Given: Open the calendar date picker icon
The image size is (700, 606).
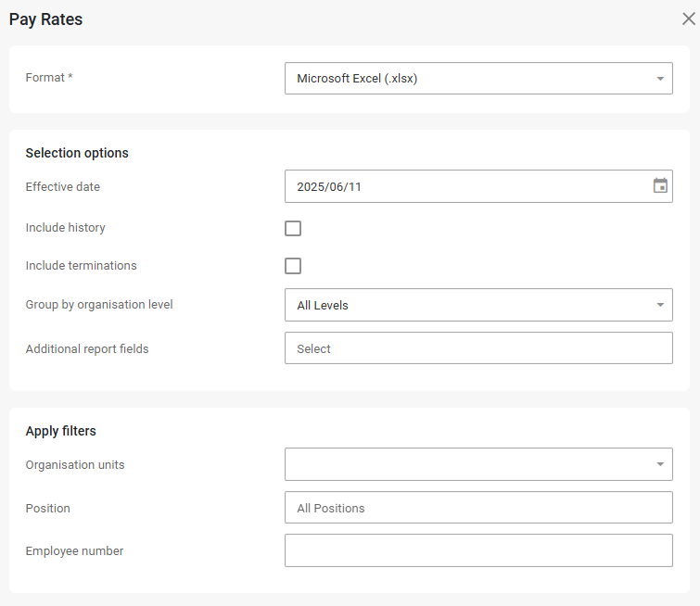Looking at the screenshot, I should point(660,186).
